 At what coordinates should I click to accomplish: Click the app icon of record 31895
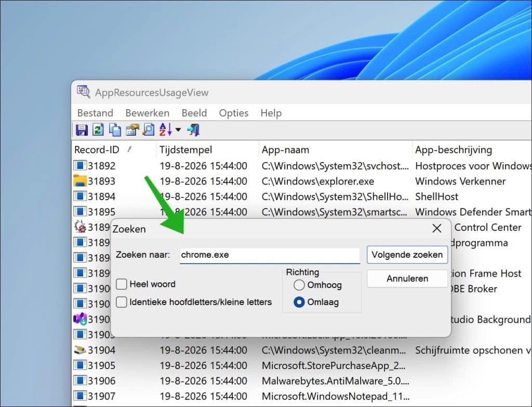pyautogui.click(x=80, y=212)
